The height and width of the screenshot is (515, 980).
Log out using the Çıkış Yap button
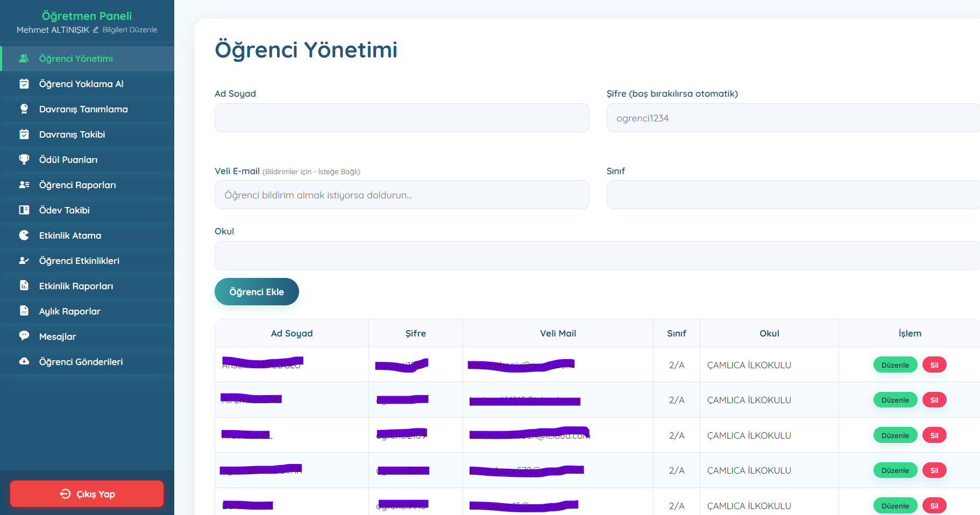(87, 493)
